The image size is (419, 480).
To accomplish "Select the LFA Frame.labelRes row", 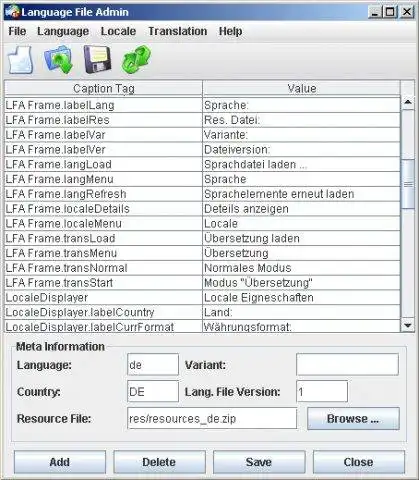I will point(202,120).
